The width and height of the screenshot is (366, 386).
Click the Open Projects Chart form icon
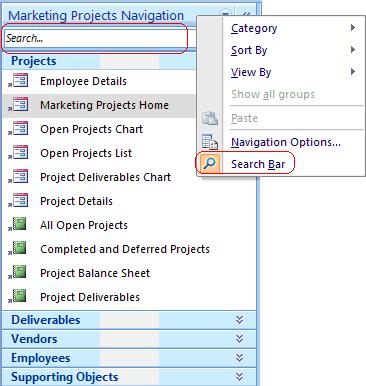click(x=19, y=129)
